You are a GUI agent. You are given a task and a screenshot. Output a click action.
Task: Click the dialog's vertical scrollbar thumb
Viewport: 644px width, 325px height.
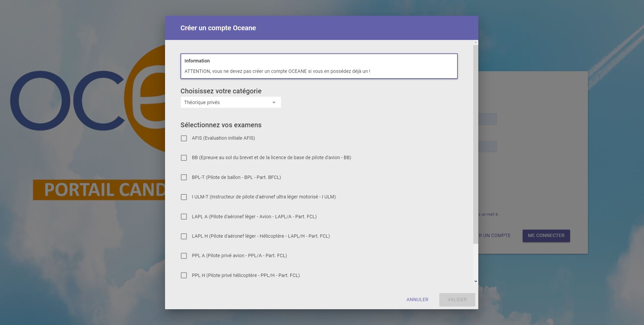click(476, 144)
